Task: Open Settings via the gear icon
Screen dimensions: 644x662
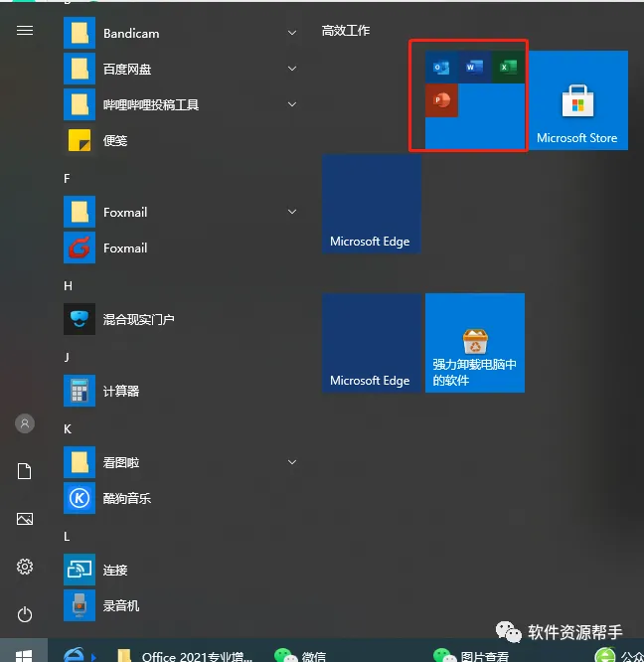Action: coord(25,567)
